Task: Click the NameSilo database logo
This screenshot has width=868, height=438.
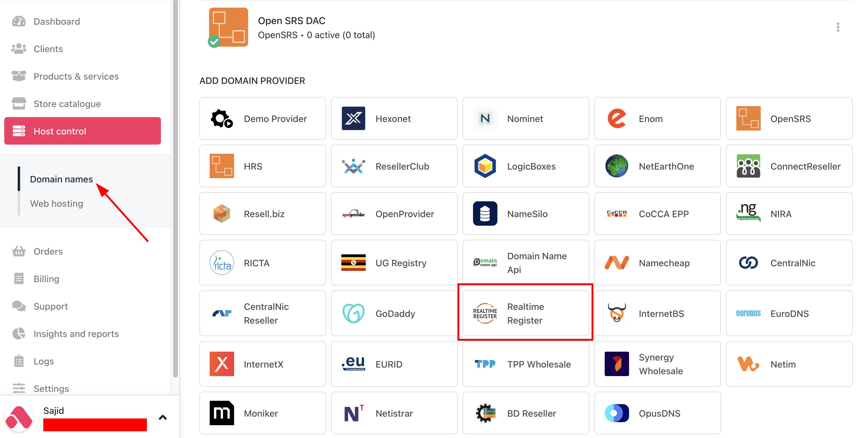Action: pyautogui.click(x=485, y=214)
